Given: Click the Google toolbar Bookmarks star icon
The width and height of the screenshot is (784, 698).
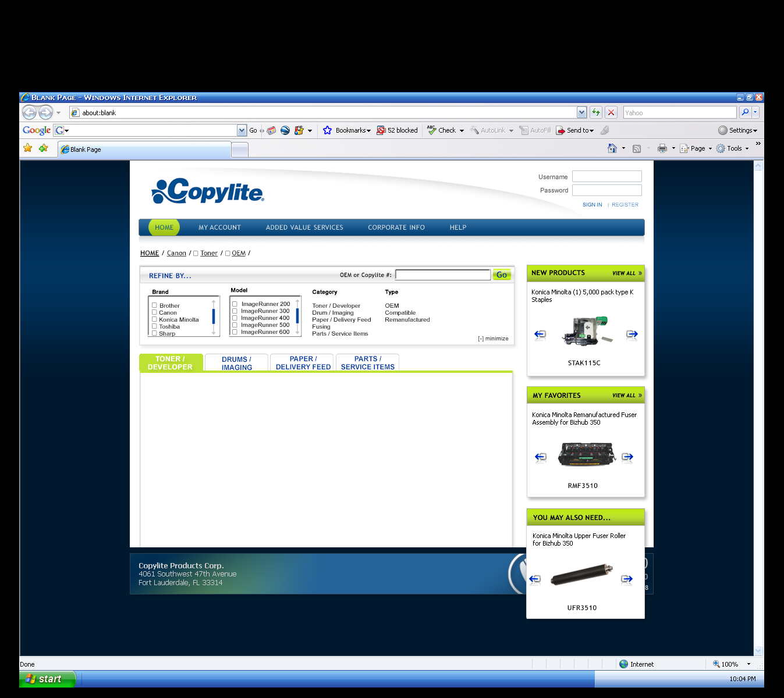Looking at the screenshot, I should coord(328,130).
